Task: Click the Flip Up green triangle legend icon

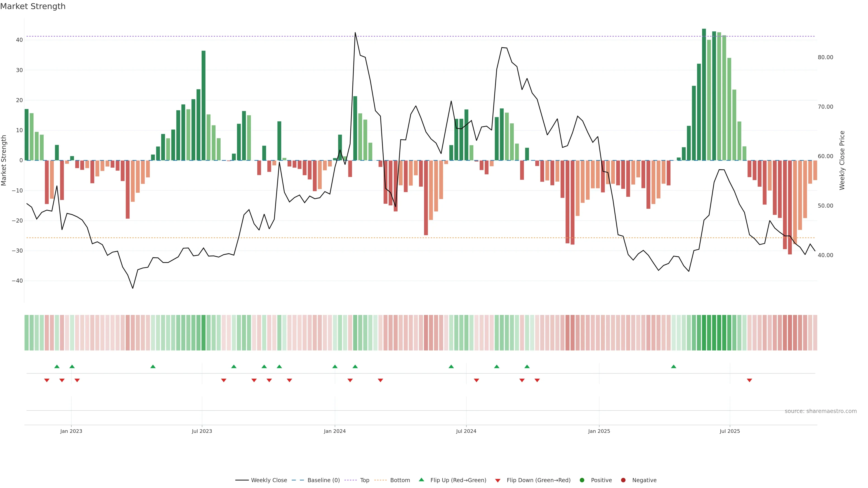Action: (421, 480)
